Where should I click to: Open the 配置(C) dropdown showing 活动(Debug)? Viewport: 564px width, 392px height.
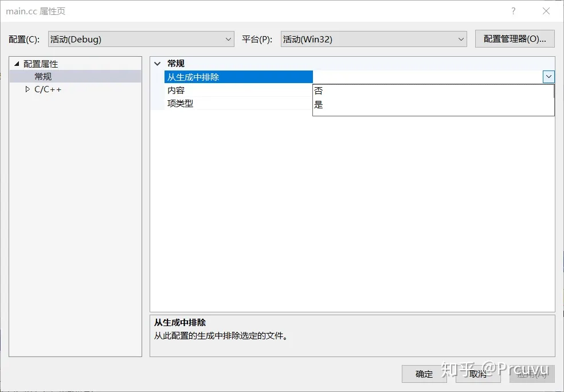[x=141, y=39]
